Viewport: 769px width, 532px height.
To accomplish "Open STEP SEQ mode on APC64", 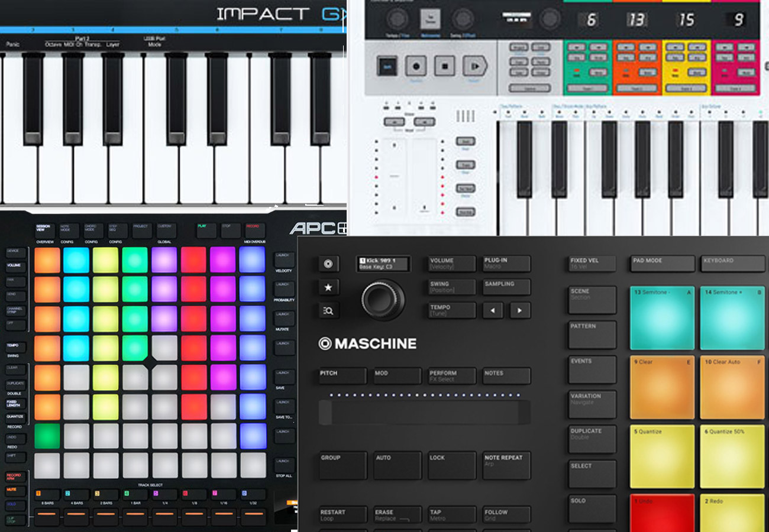I will tap(117, 230).
